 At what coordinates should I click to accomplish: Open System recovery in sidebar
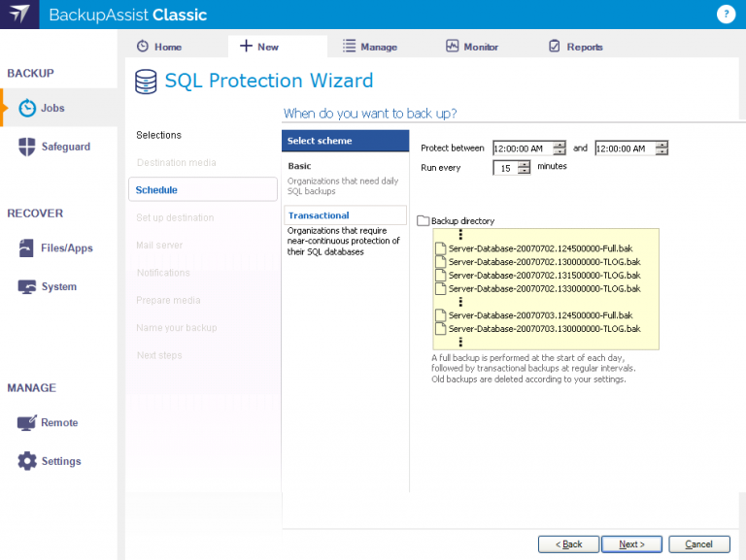[58, 287]
